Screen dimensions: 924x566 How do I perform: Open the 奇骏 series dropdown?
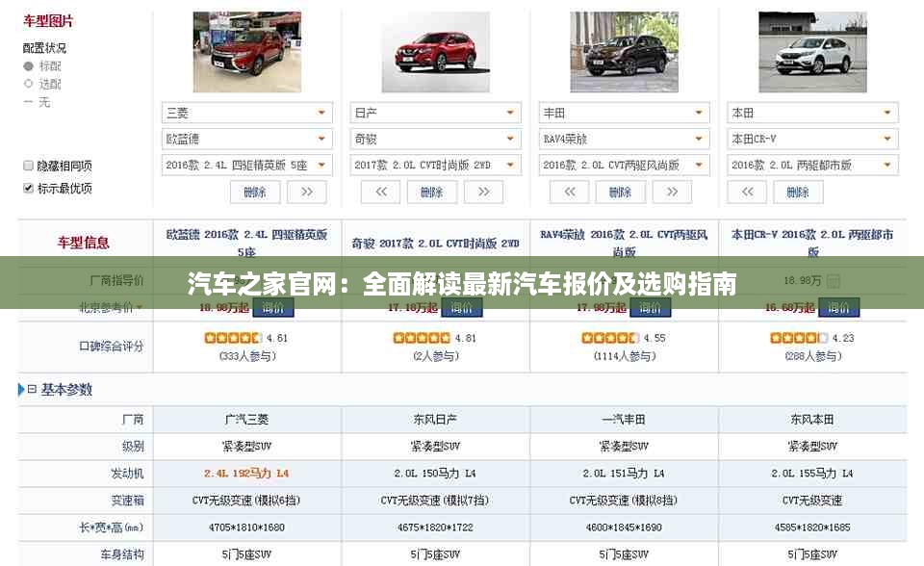[x=435, y=139]
